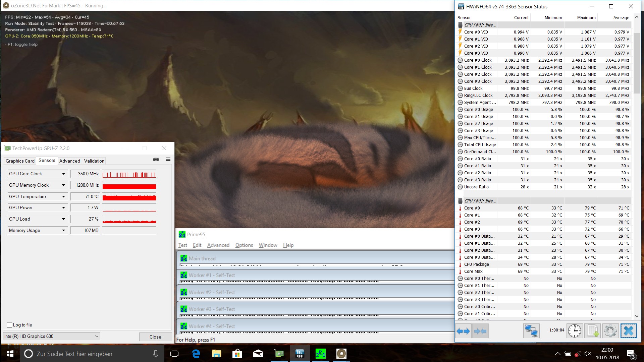The width and height of the screenshot is (644, 362).
Task: Open Prime95 Window menu
Action: pyautogui.click(x=268, y=245)
